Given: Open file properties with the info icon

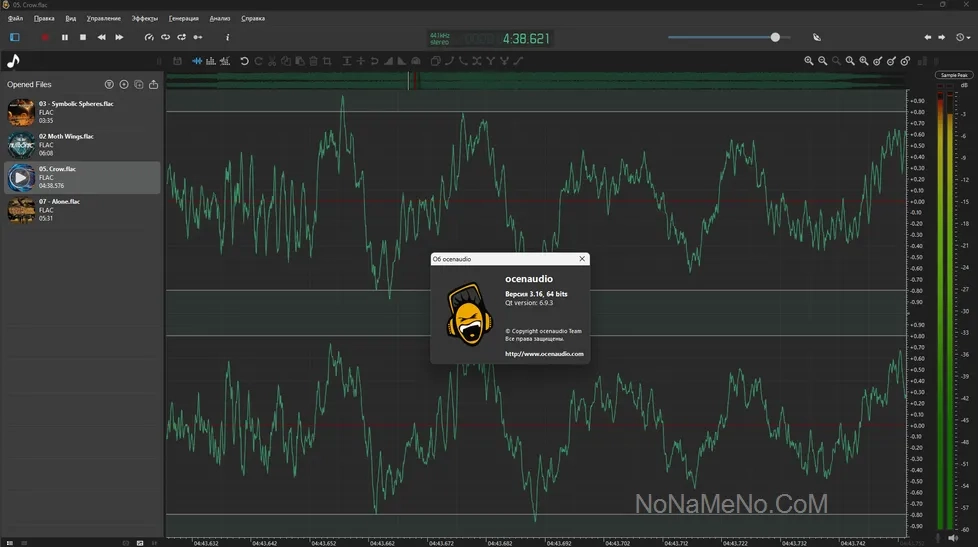Looking at the screenshot, I should pos(227,37).
